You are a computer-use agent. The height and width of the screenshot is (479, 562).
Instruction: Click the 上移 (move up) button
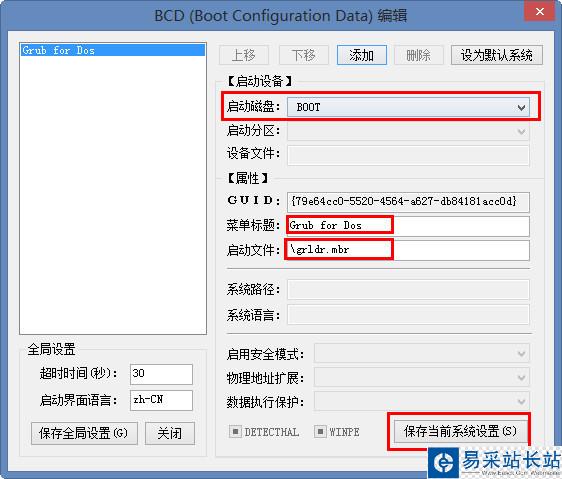[x=244, y=55]
